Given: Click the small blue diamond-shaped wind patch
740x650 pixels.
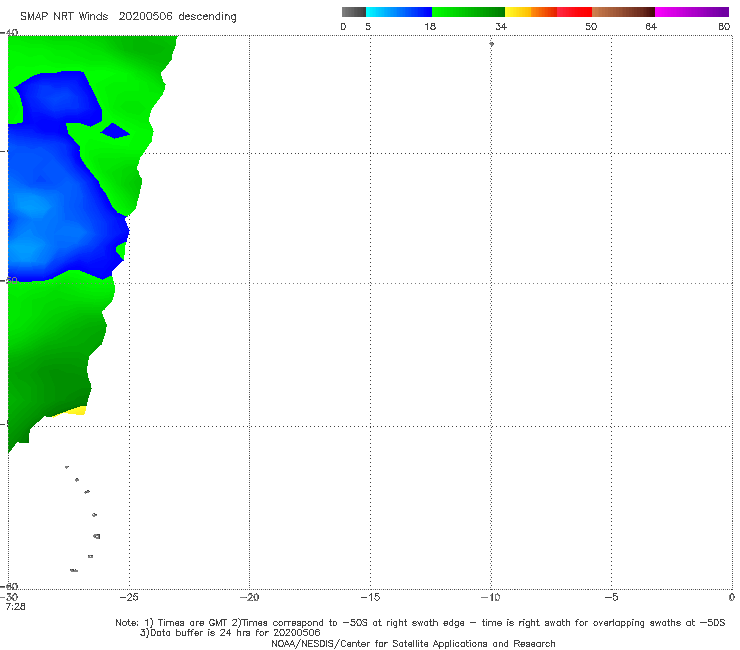Looking at the screenshot, I should tap(115, 131).
